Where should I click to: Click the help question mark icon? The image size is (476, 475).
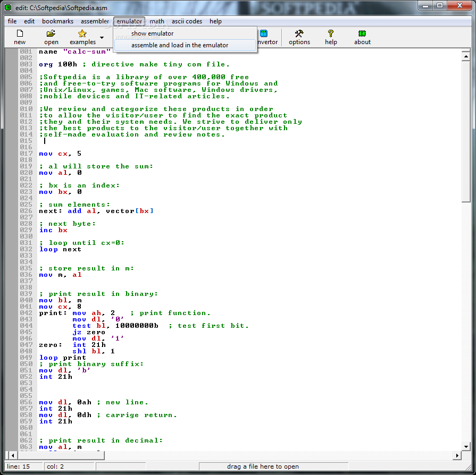[x=331, y=33]
